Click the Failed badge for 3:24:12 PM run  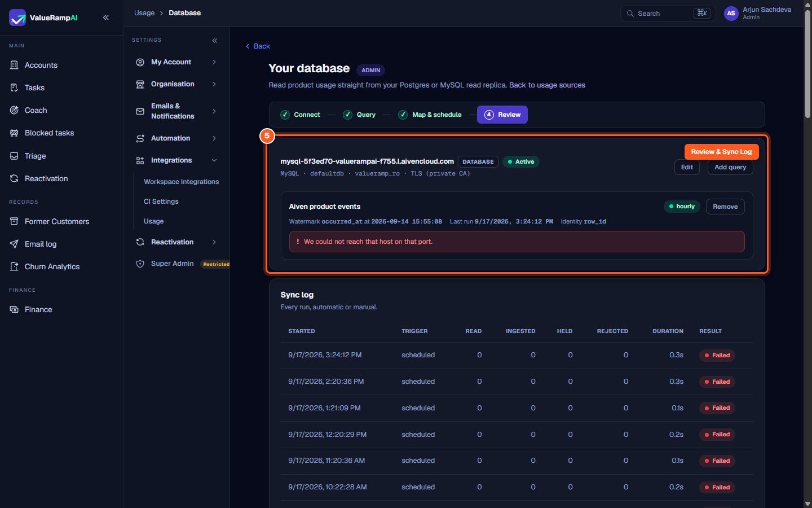point(717,356)
